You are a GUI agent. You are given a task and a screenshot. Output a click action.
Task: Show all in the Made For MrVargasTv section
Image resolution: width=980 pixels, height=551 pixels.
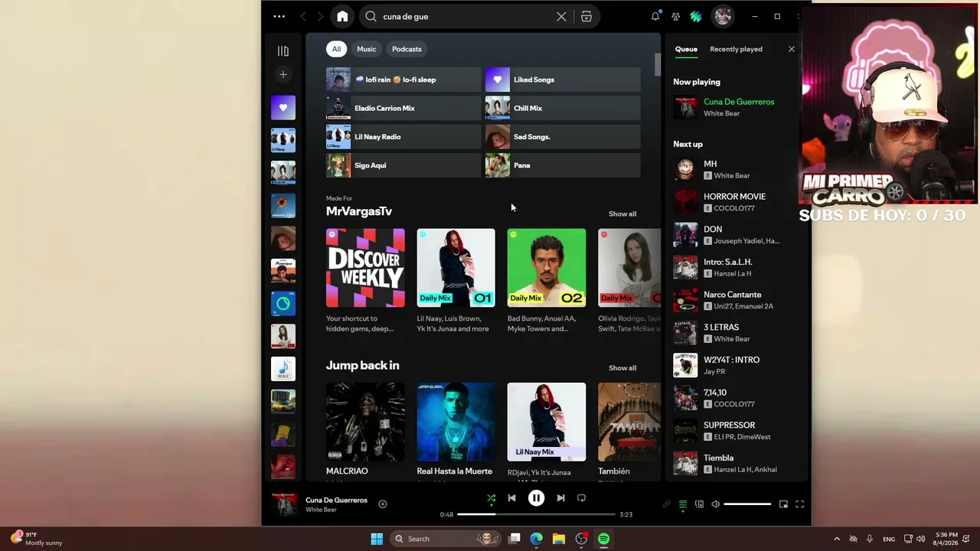tap(622, 214)
